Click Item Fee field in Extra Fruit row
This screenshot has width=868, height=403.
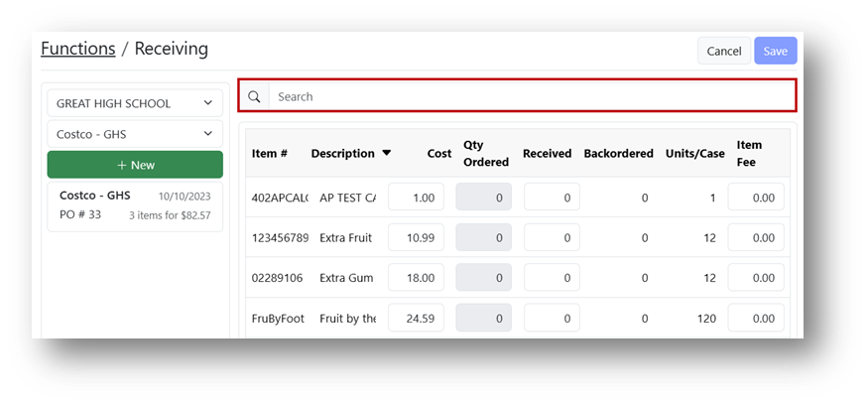point(756,237)
